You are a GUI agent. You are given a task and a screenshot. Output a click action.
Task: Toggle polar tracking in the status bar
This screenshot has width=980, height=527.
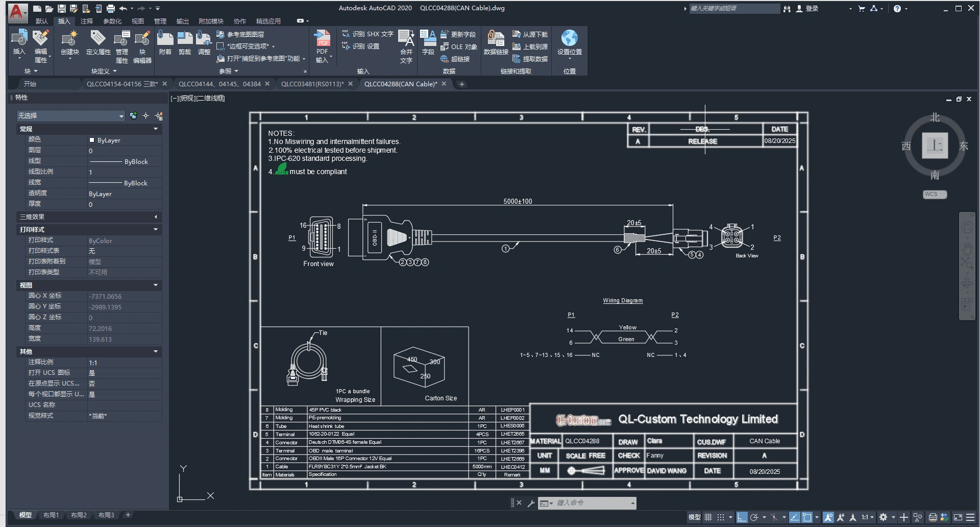tap(754, 517)
